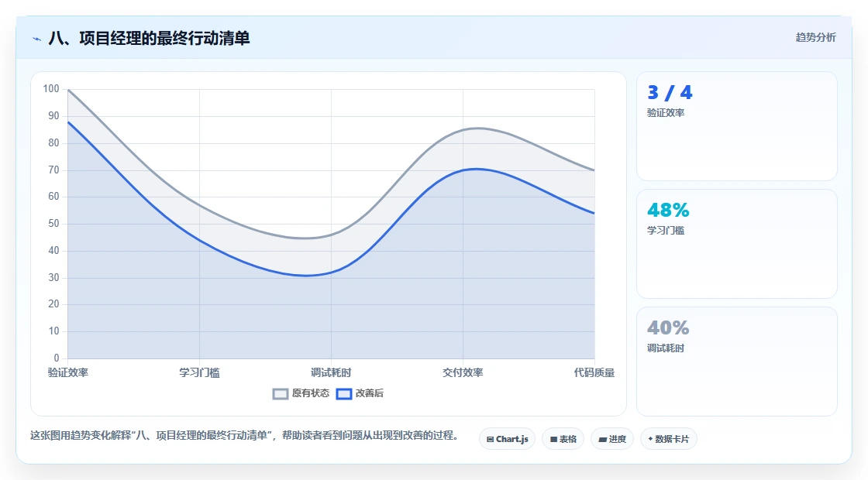Click the 48% value text
The image size is (868, 480).
(668, 210)
